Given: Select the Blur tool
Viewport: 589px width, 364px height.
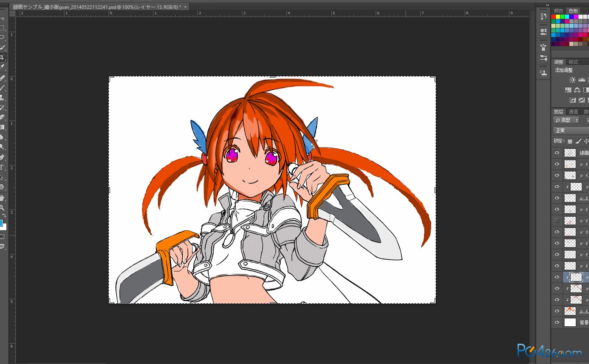Looking at the screenshot, I should coord(2,137).
